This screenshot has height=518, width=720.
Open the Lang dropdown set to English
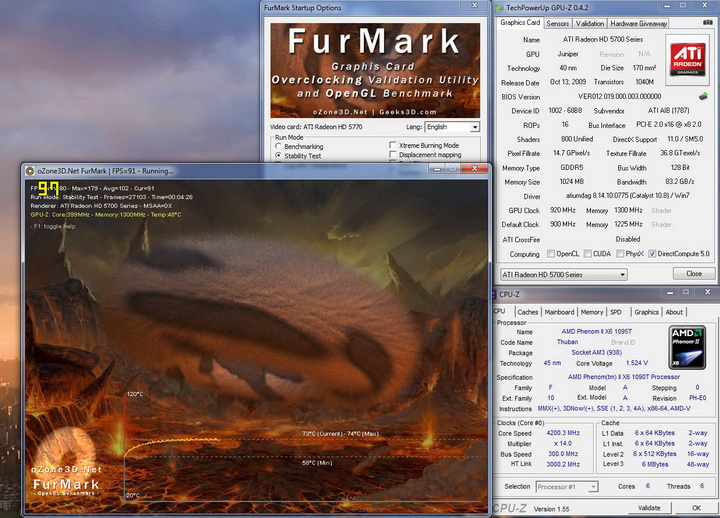pos(453,127)
